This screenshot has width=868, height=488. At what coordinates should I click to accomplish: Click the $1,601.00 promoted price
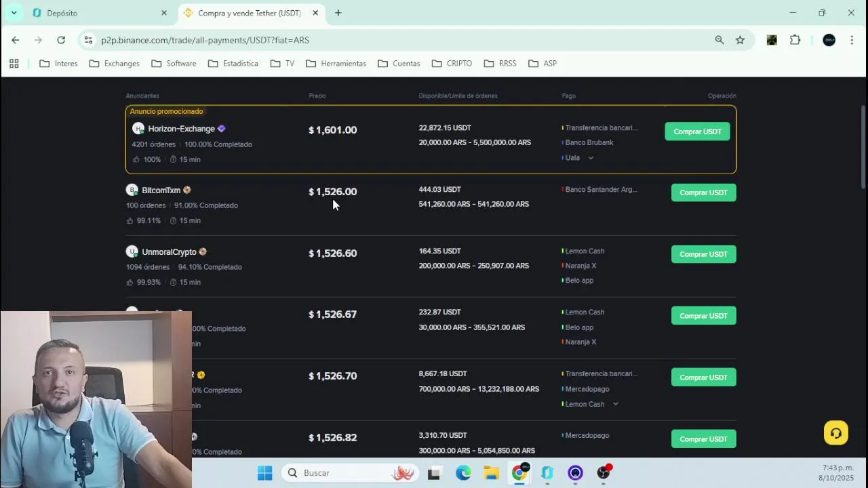pyautogui.click(x=332, y=130)
